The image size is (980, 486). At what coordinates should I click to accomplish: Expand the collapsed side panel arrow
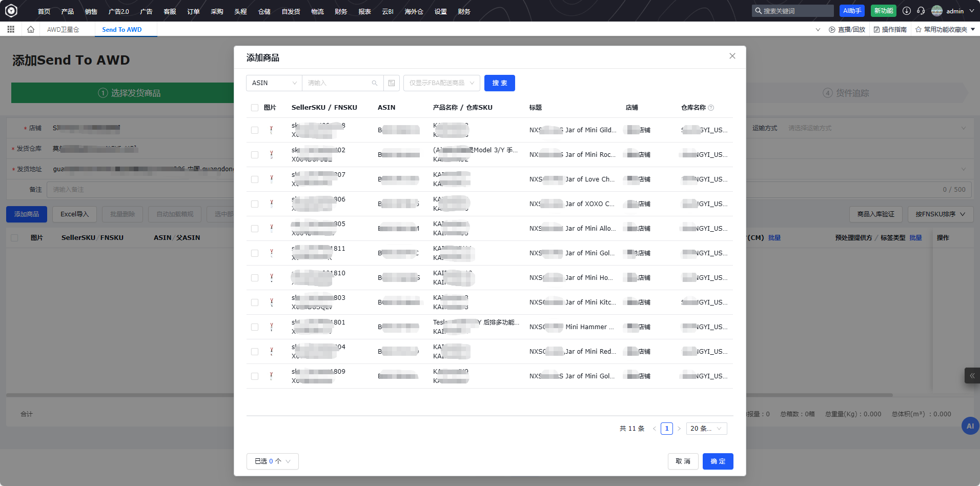[x=972, y=376]
